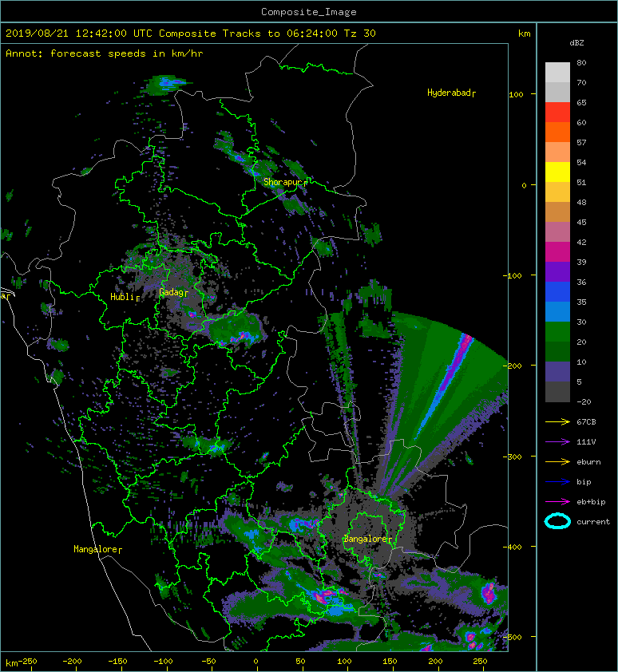618x672 pixels.
Task: Click the -150 tick label on horizontal axis
Action: click(117, 662)
